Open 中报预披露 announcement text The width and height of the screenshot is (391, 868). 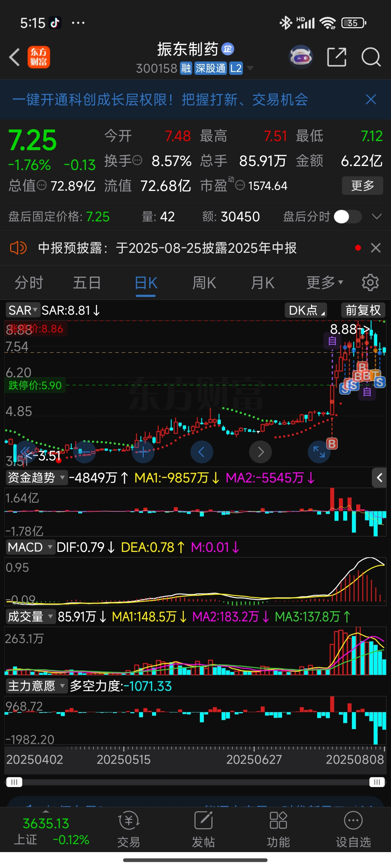[x=167, y=248]
